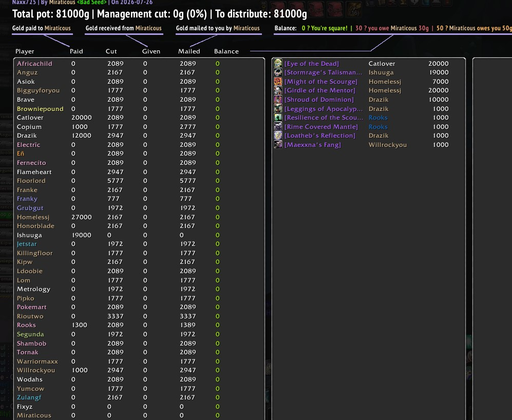Click buyer Willrockyou next to Maexxna's Fang
The height and width of the screenshot is (420, 512).
388,145
